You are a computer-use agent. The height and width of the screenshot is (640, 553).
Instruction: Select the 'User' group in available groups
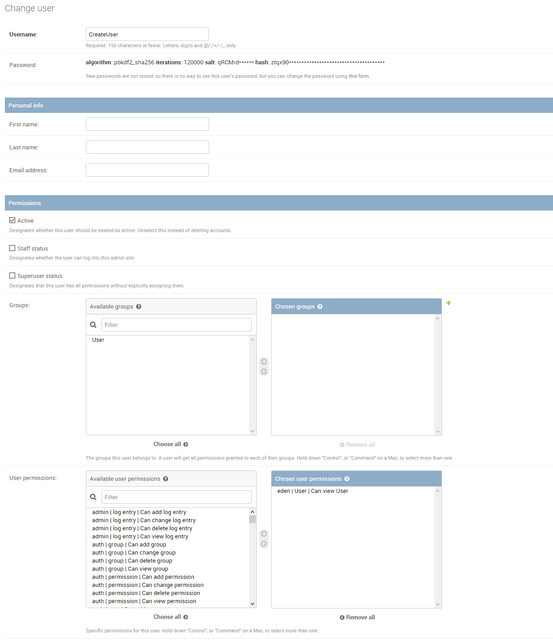(98, 340)
